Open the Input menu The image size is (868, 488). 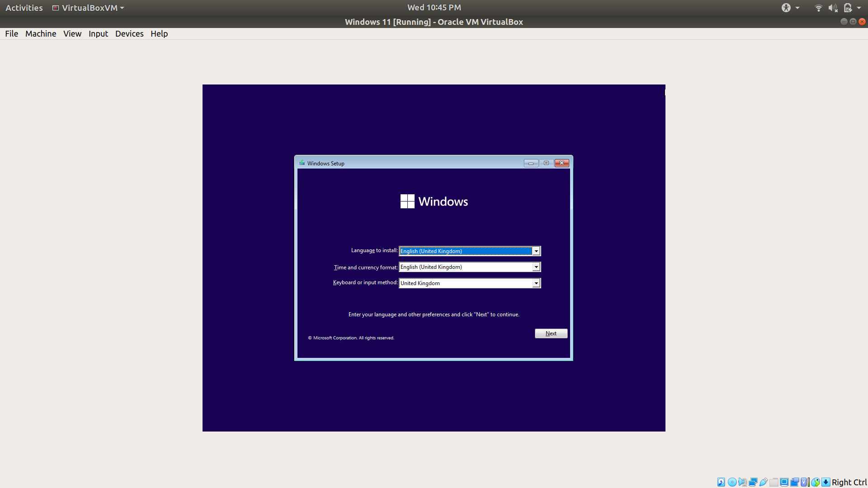pos(98,34)
